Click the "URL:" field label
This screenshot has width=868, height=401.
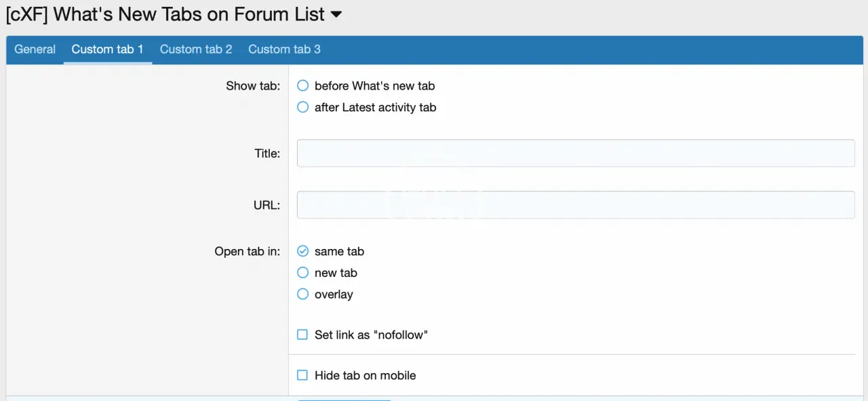[x=267, y=206]
